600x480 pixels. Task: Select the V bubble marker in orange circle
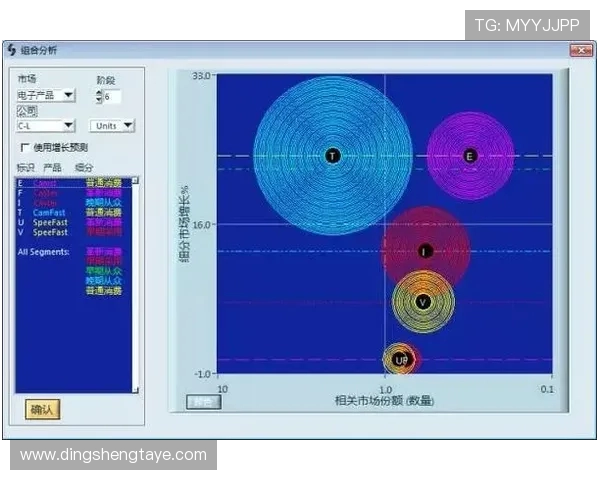(x=423, y=301)
